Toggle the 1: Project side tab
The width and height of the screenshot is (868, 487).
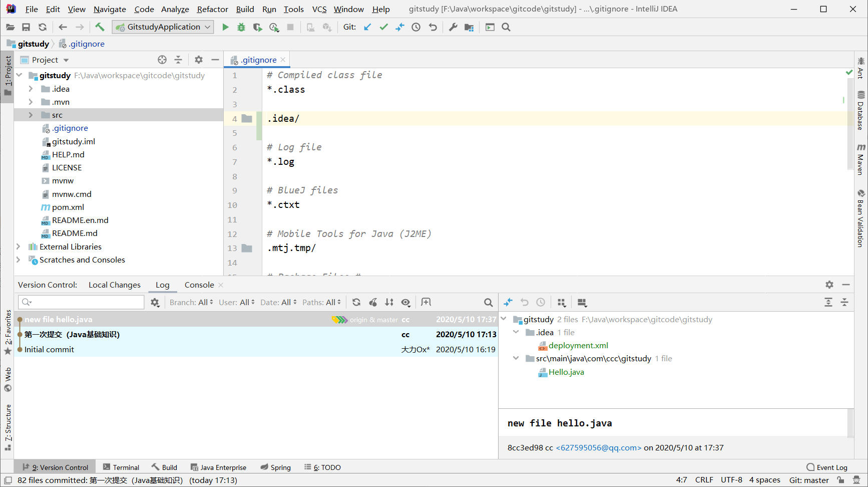[8, 76]
